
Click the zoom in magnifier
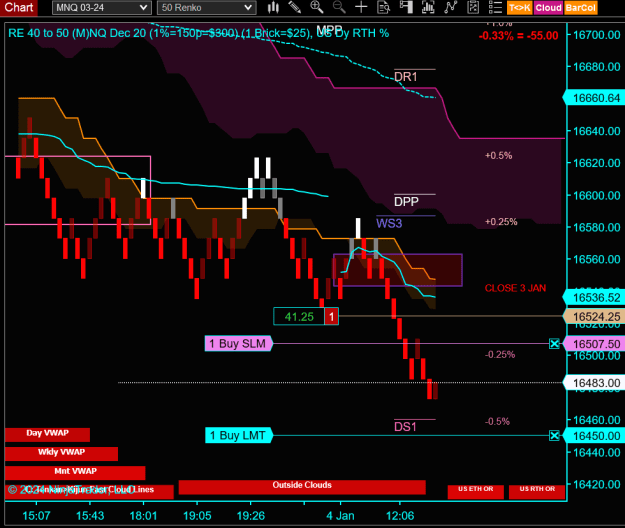pyautogui.click(x=317, y=7)
